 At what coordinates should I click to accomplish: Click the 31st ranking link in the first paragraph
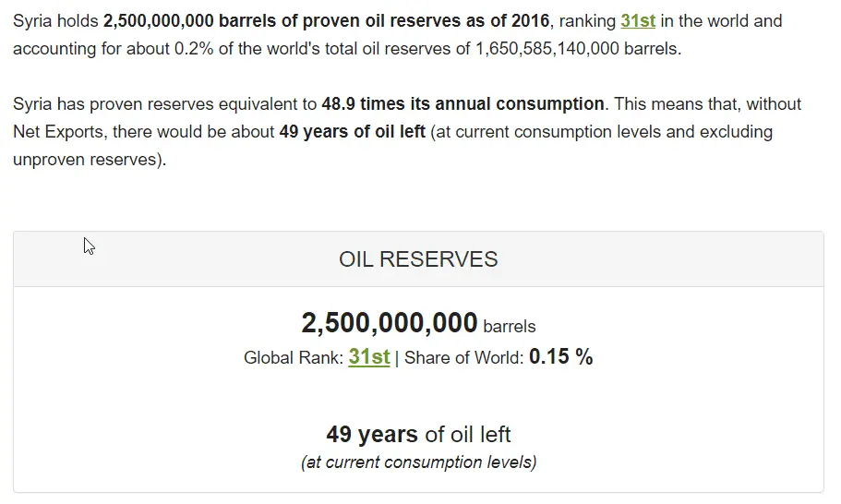(x=637, y=20)
